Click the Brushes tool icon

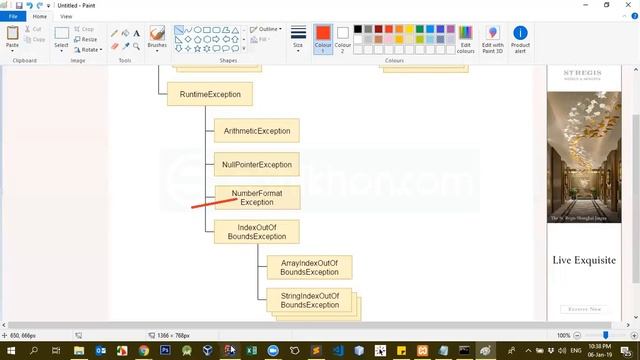pos(157,33)
